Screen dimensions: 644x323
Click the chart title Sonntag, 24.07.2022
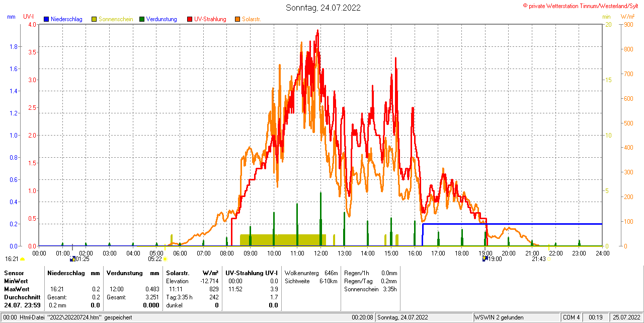pyautogui.click(x=323, y=8)
